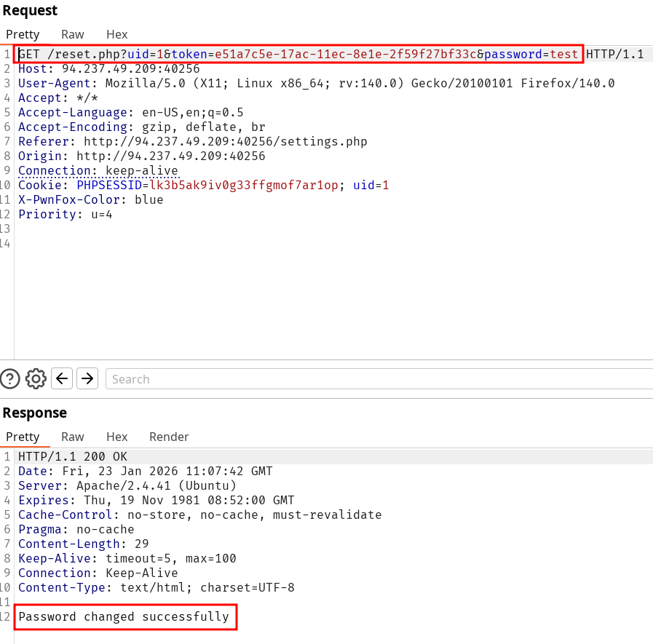This screenshot has height=644, width=653.
Task: Click the X-PwnFox-Color header line
Action: pos(91,200)
